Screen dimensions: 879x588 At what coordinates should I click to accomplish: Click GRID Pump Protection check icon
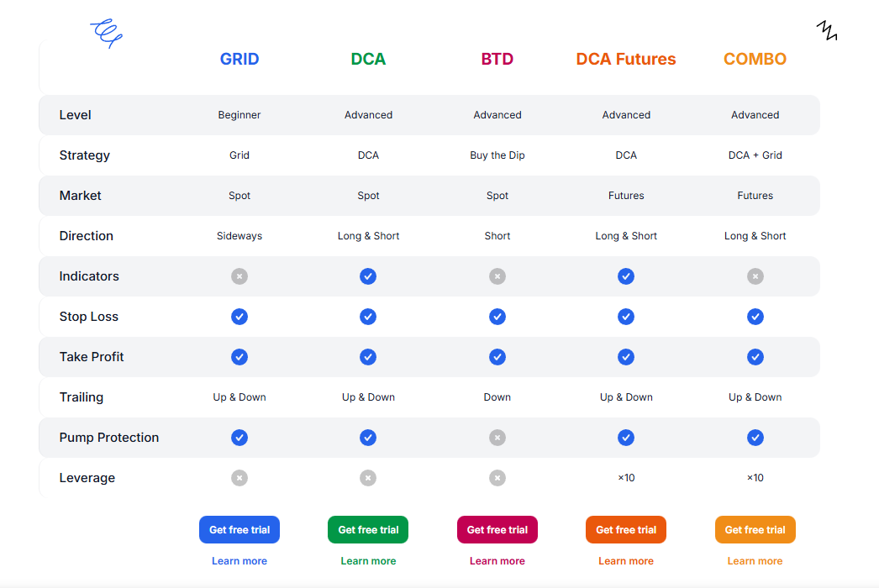click(x=239, y=438)
